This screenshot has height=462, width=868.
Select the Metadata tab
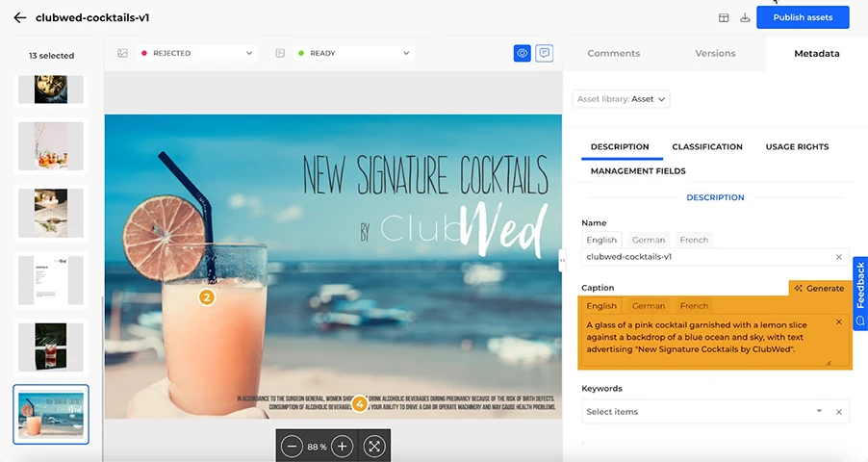(x=817, y=53)
